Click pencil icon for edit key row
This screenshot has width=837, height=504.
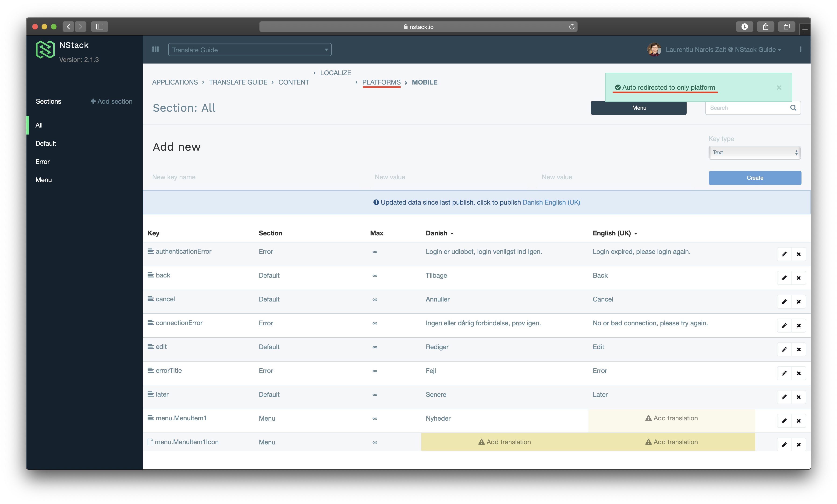784,349
